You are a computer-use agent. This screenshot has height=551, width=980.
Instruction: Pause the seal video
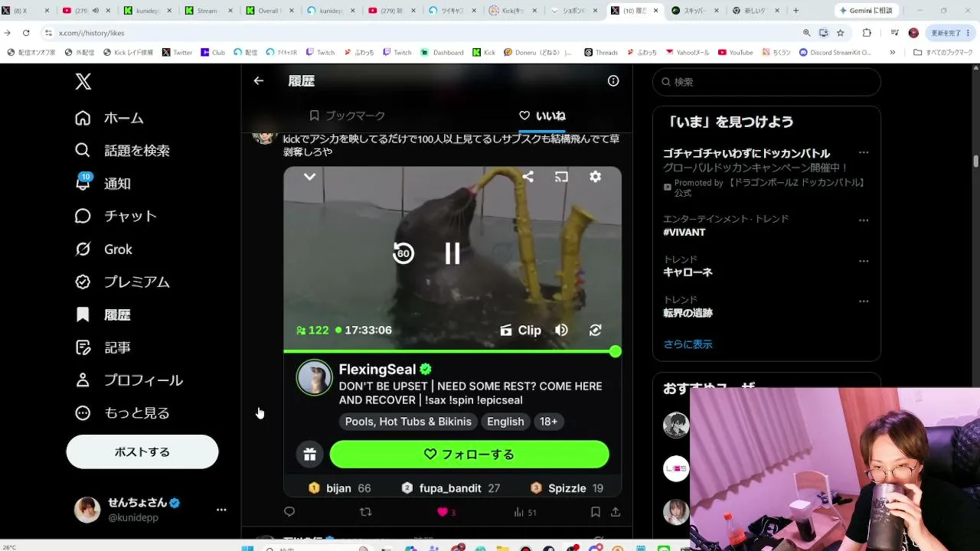point(452,253)
